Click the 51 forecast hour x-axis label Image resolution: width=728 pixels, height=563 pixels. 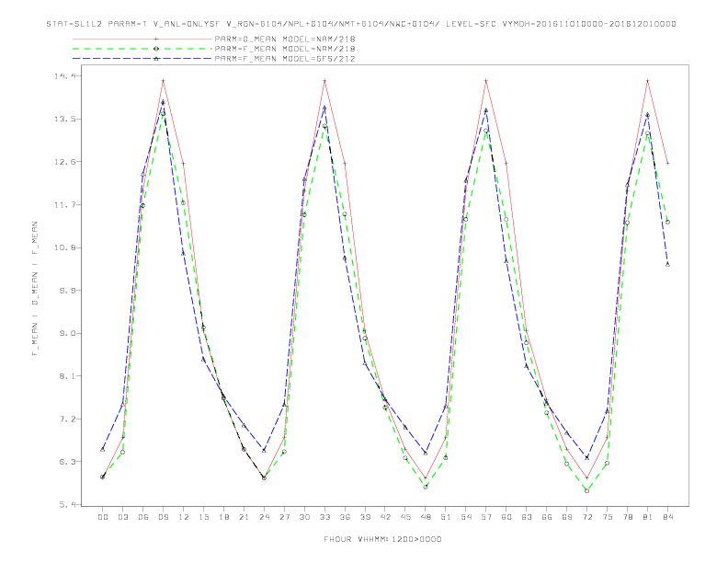[446, 517]
